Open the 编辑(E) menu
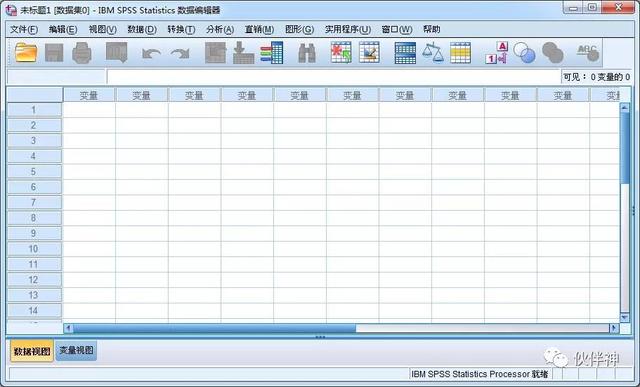This screenshot has height=387, width=640. coord(63,29)
